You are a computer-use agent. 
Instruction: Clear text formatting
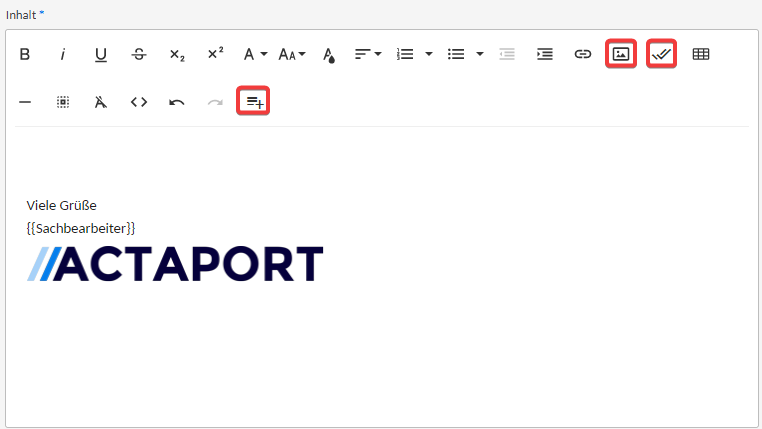coord(101,102)
